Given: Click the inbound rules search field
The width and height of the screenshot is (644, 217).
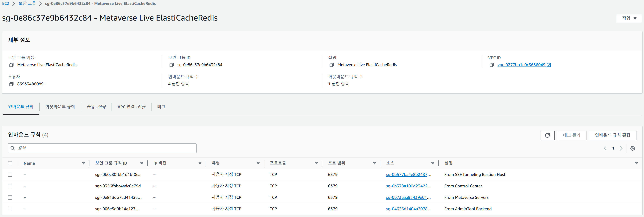Looking at the screenshot, I should tap(105, 148).
